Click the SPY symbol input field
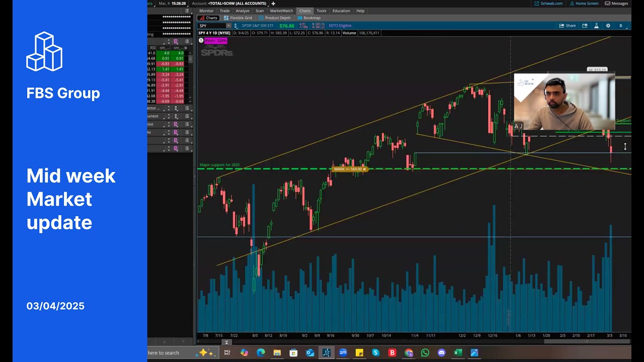 click(212, 26)
